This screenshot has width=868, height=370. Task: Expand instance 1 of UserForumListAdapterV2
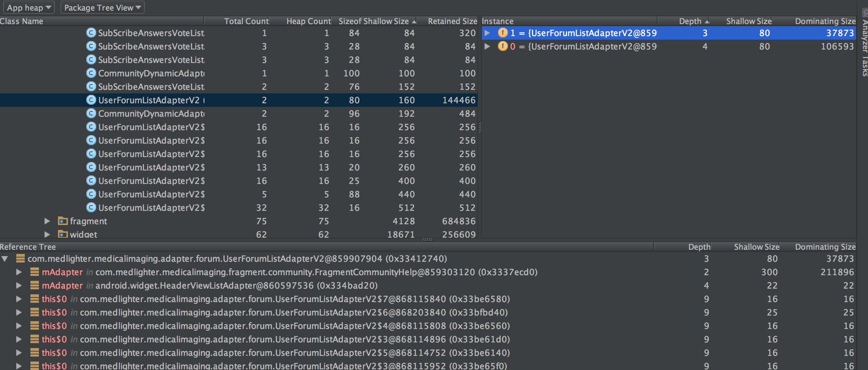click(487, 33)
